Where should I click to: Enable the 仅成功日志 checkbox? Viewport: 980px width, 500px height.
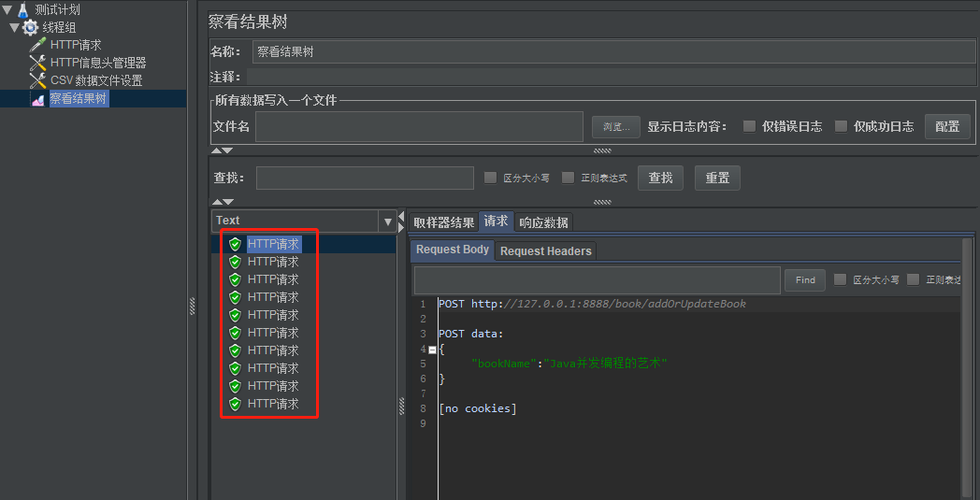tap(842, 126)
